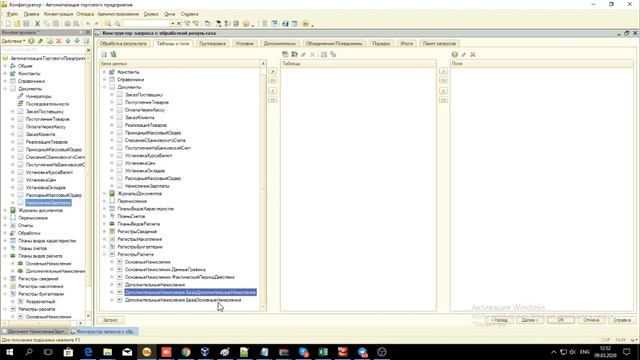This screenshot has height=360, width=640.
Task: Open the Отладка menu
Action: 85,14
